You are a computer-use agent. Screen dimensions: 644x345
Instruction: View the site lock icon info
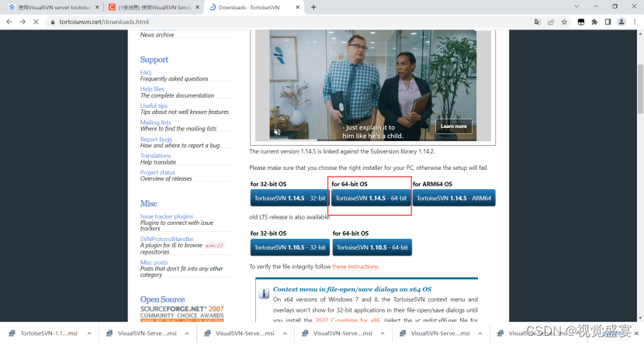53,22
